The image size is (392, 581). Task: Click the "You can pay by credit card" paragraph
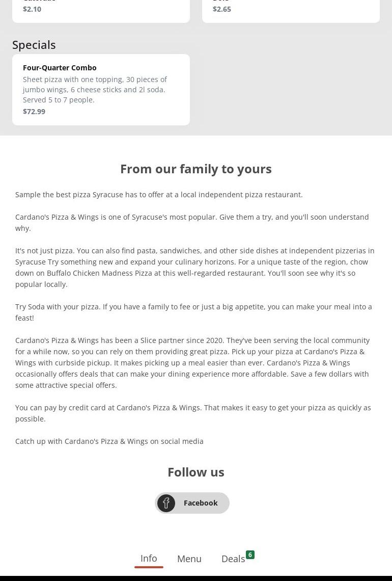pyautogui.click(x=193, y=413)
